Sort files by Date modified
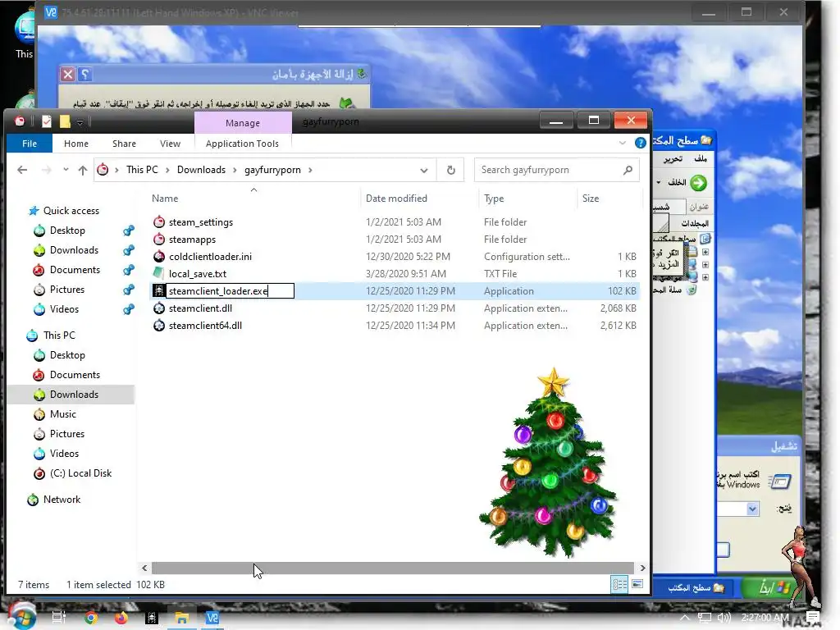The height and width of the screenshot is (630, 840). click(396, 199)
